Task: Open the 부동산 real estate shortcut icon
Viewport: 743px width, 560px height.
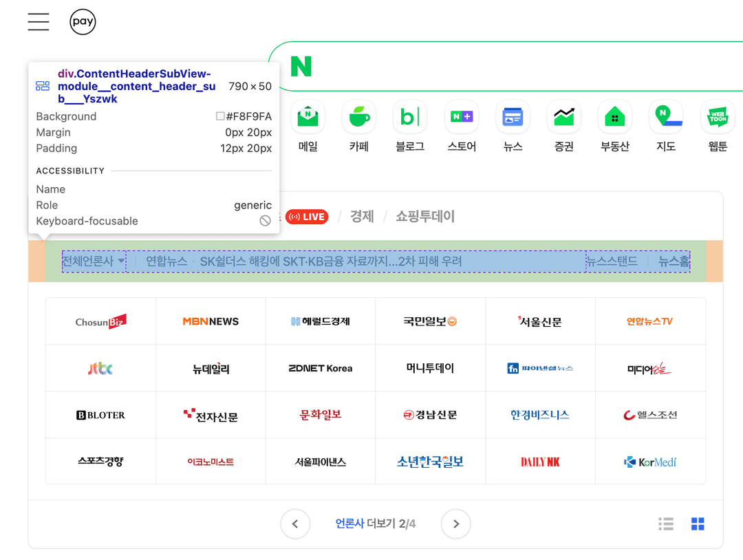Action: point(615,117)
